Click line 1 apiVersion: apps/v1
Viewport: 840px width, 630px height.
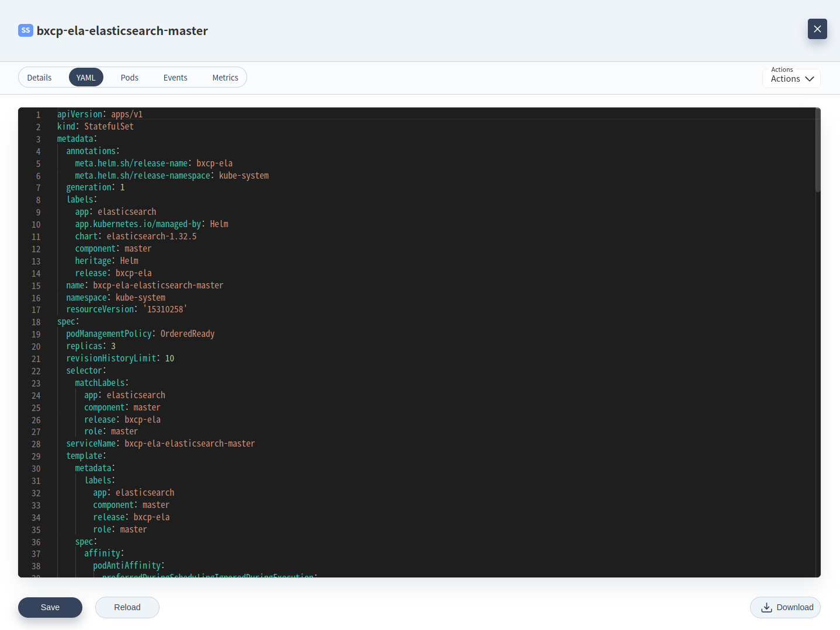coord(100,114)
